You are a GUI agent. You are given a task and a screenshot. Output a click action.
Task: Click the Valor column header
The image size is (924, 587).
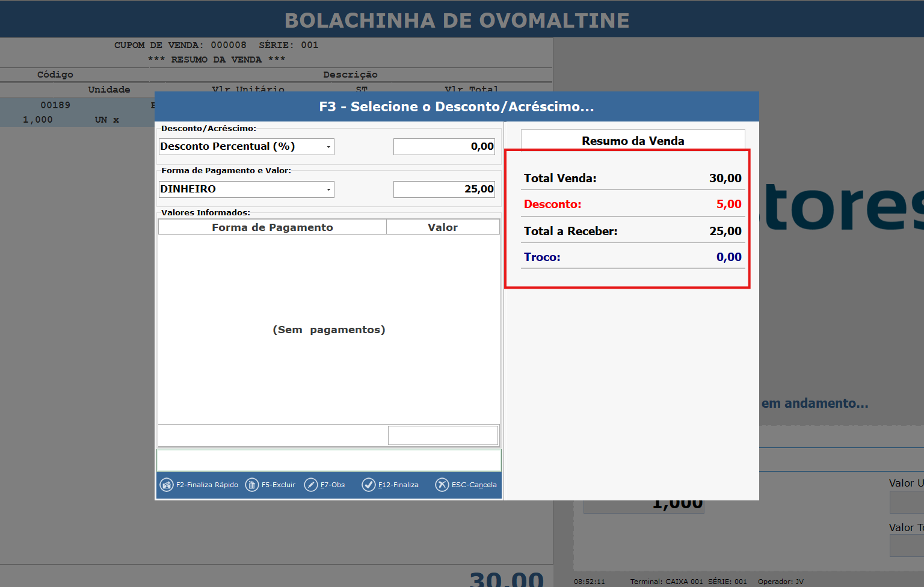click(443, 227)
